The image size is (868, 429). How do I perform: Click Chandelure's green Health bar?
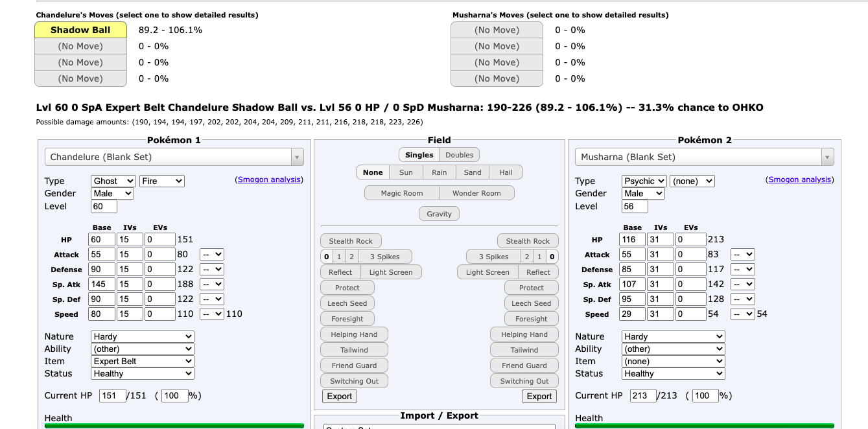click(x=174, y=426)
